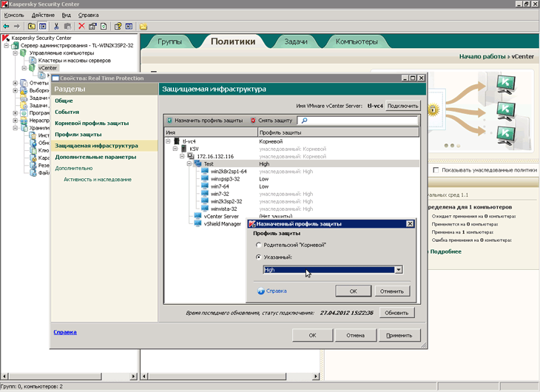Click the tl-vc4 server icon in the tree
Screen dimensions: 540x392
pyautogui.click(x=177, y=141)
